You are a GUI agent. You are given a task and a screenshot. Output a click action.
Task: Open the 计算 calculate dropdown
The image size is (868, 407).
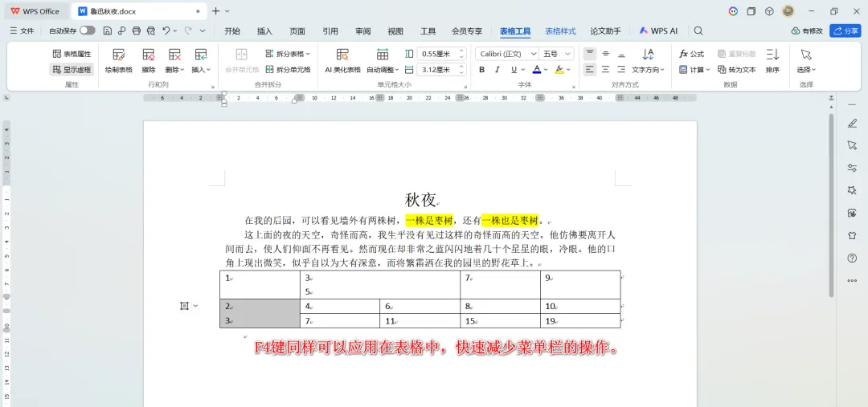click(x=694, y=70)
